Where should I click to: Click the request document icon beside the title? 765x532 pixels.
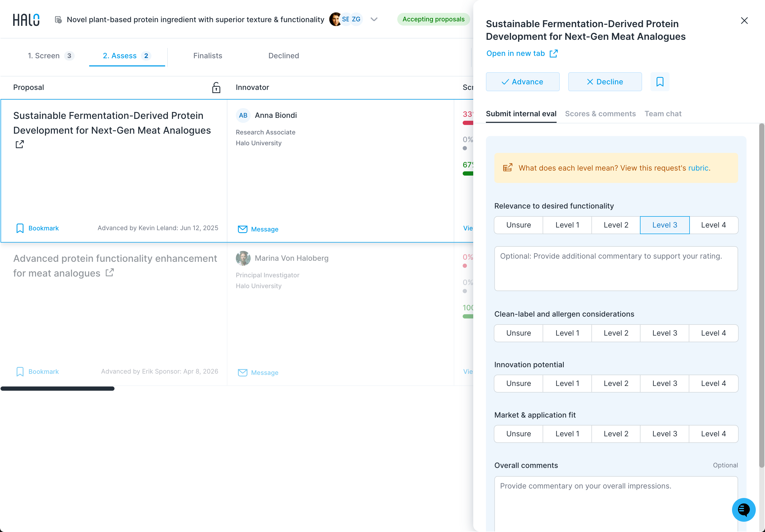click(58, 20)
